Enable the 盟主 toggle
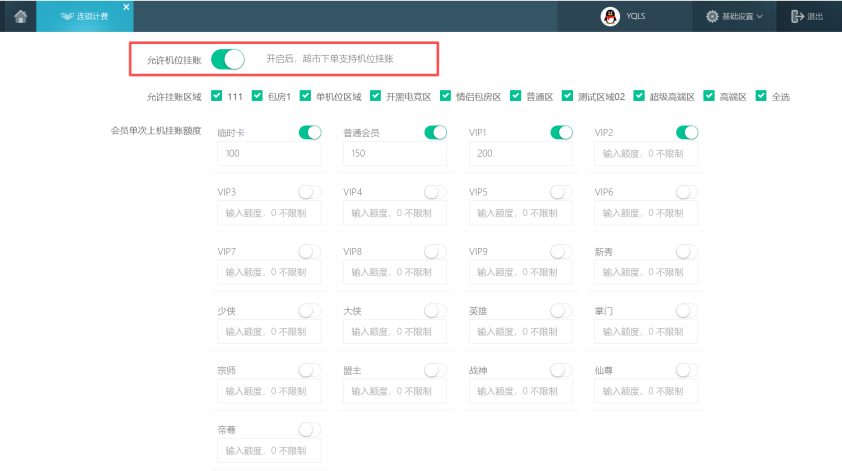This screenshot has height=471, width=842. 435,370
